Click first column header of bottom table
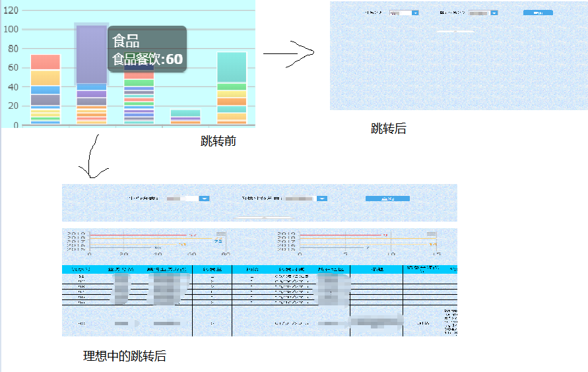Image resolution: width=588 pixels, height=372 pixels. [x=81, y=269]
